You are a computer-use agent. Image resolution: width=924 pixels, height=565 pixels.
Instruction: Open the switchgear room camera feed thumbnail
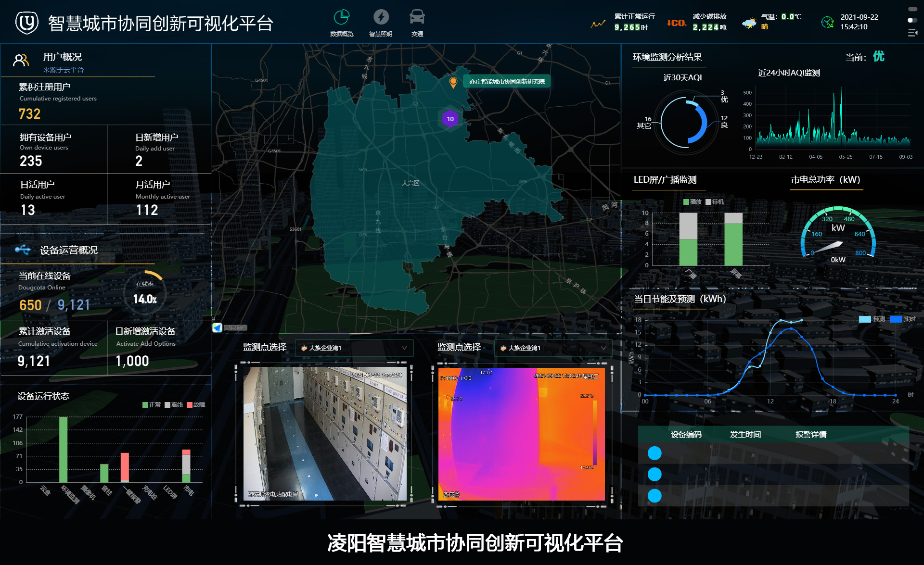325,433
